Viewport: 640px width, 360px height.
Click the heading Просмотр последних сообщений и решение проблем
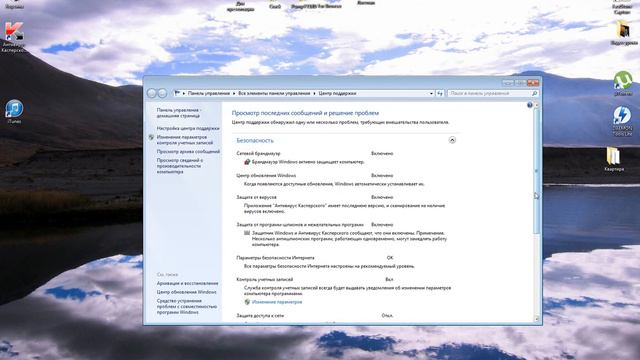(x=305, y=113)
